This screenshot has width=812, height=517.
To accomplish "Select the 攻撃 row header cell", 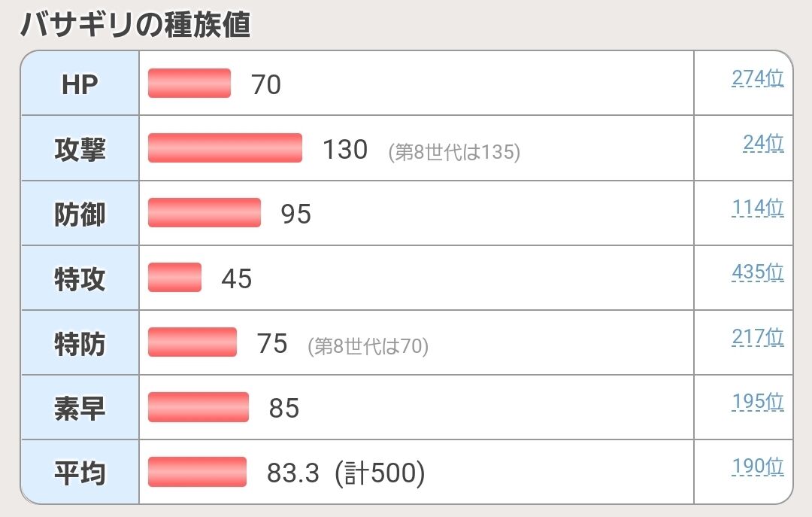I will point(80,148).
